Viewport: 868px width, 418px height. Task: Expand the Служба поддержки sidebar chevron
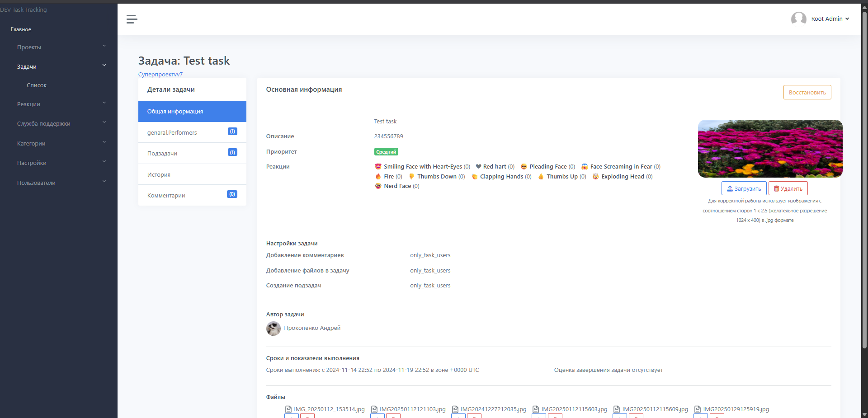point(104,122)
